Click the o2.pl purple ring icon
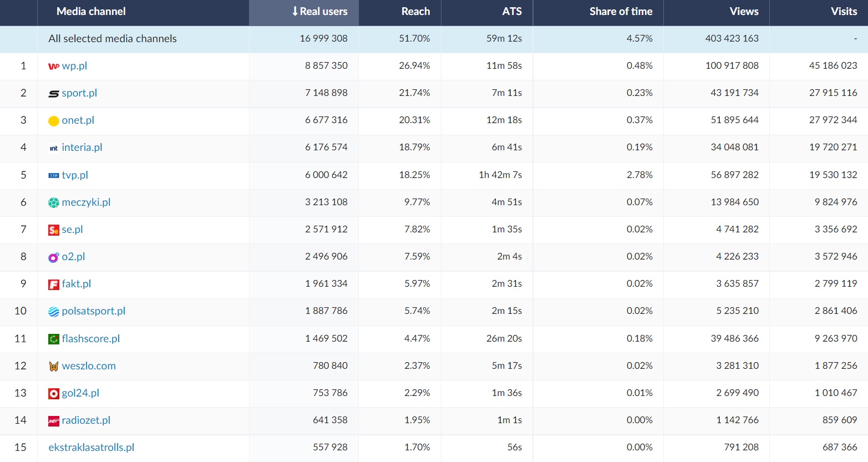 (x=53, y=257)
